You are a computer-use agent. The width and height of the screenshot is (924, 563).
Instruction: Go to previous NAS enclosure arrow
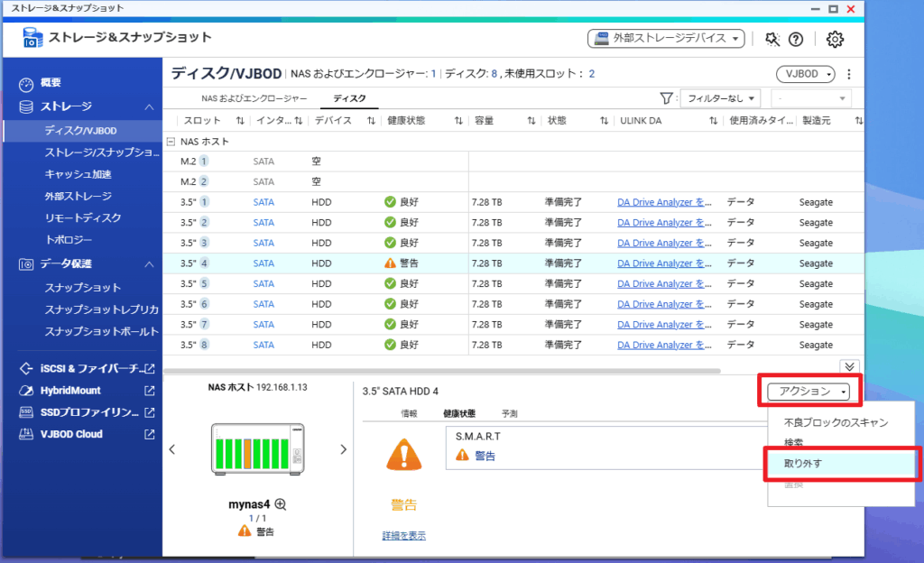[172, 450]
